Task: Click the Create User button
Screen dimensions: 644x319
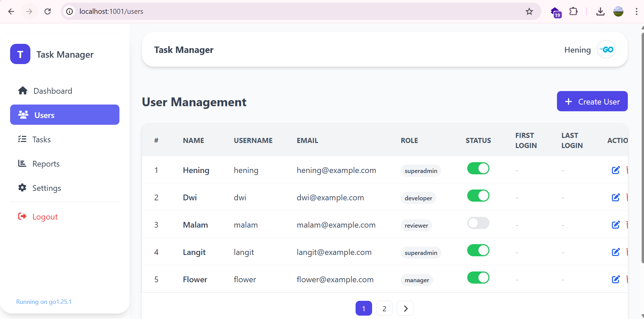Action: click(x=592, y=101)
